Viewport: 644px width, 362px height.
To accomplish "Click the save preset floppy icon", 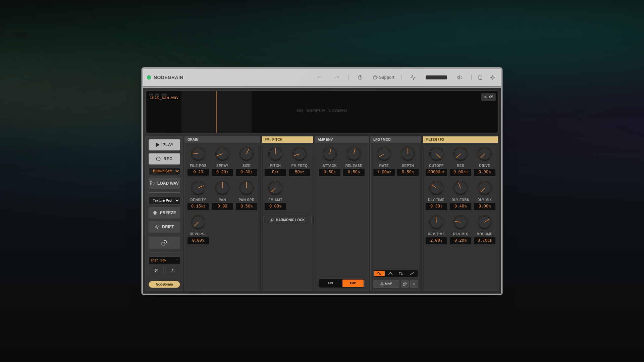I will click(x=156, y=270).
